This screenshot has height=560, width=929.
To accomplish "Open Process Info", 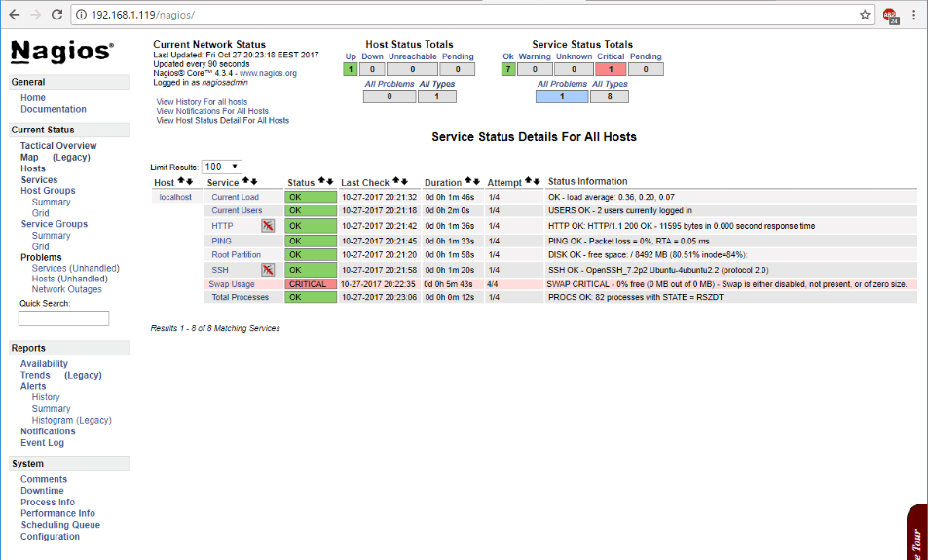I will (48, 502).
